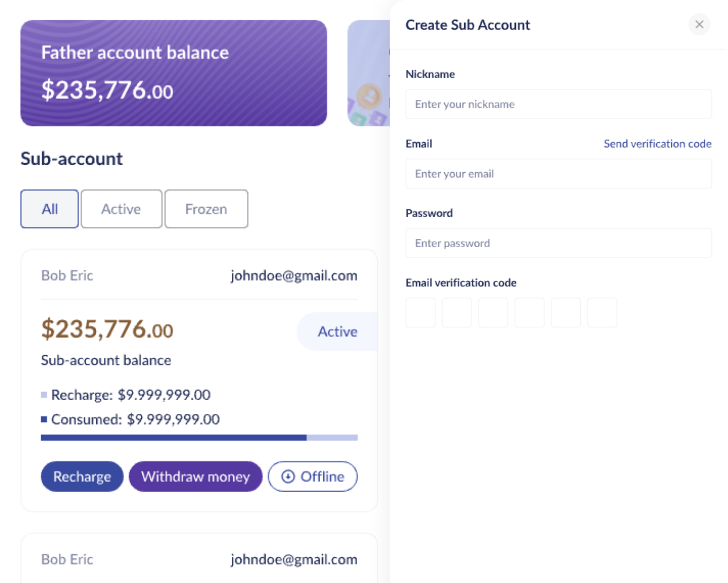This screenshot has width=728, height=583.
Task: Click the Email input field
Action: tap(558, 174)
